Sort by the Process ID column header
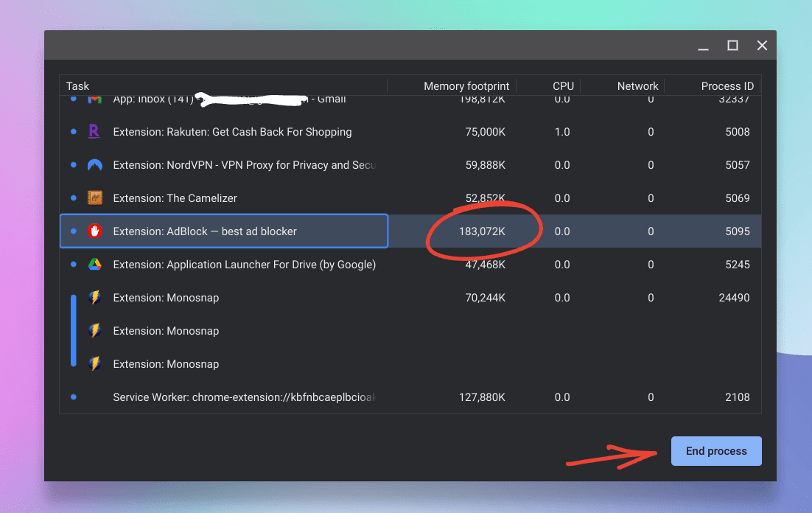812x513 pixels. pyautogui.click(x=727, y=86)
